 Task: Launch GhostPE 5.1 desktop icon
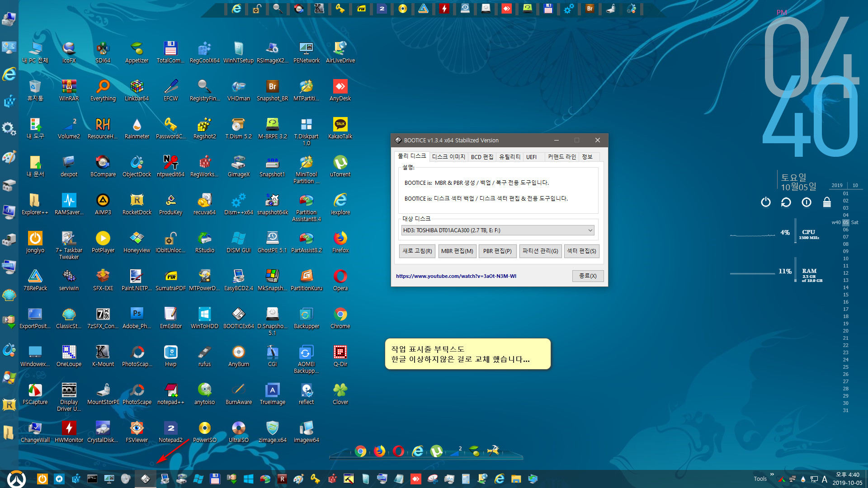coord(272,242)
